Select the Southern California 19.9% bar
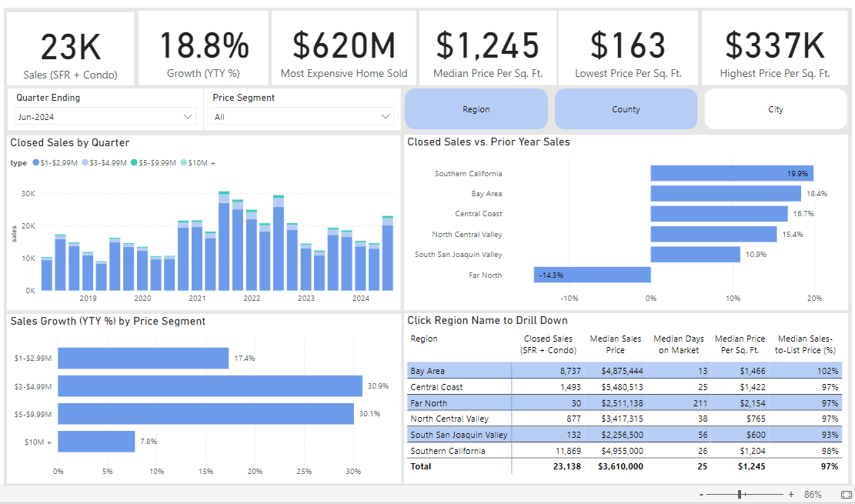The height and width of the screenshot is (504, 855). (x=732, y=173)
